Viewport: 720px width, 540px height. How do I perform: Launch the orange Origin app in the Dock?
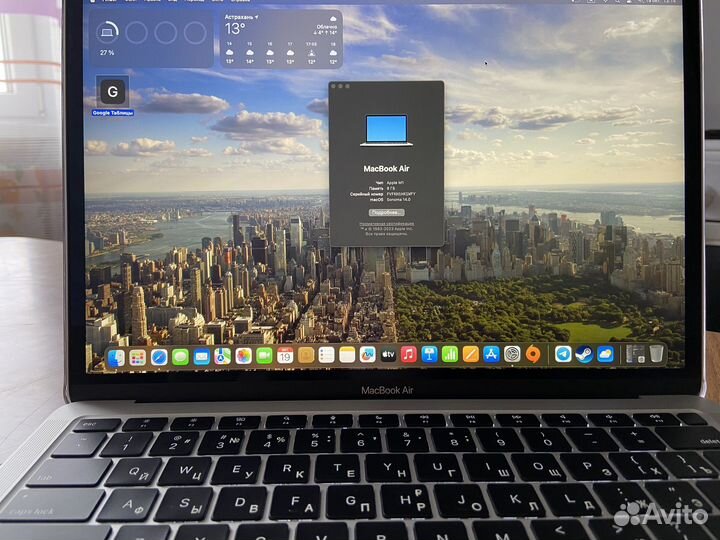pyautogui.click(x=533, y=354)
